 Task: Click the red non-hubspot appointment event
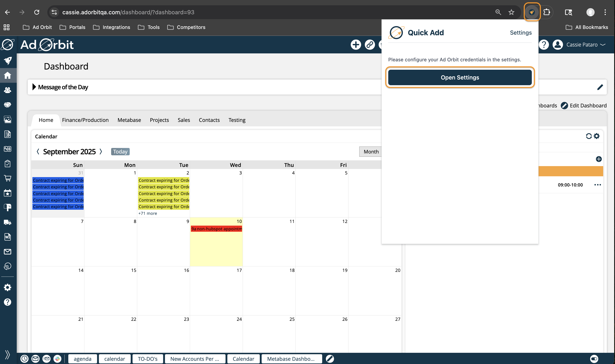click(216, 229)
